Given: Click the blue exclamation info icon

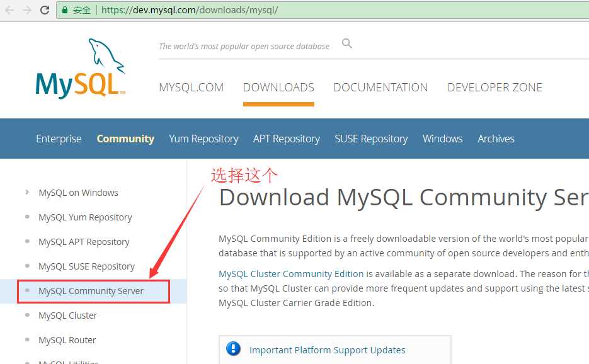Looking at the screenshot, I should [233, 349].
